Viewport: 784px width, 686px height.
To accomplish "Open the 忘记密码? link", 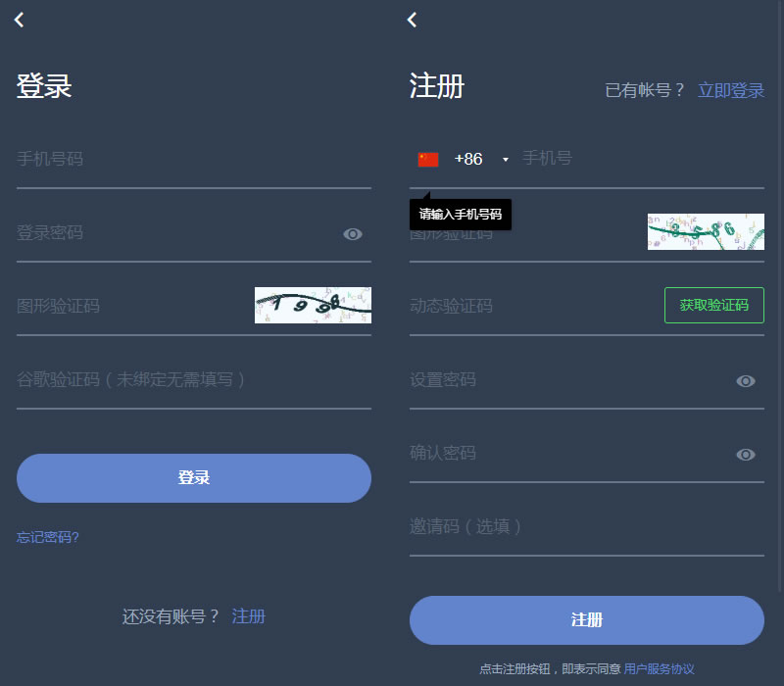I will click(48, 537).
